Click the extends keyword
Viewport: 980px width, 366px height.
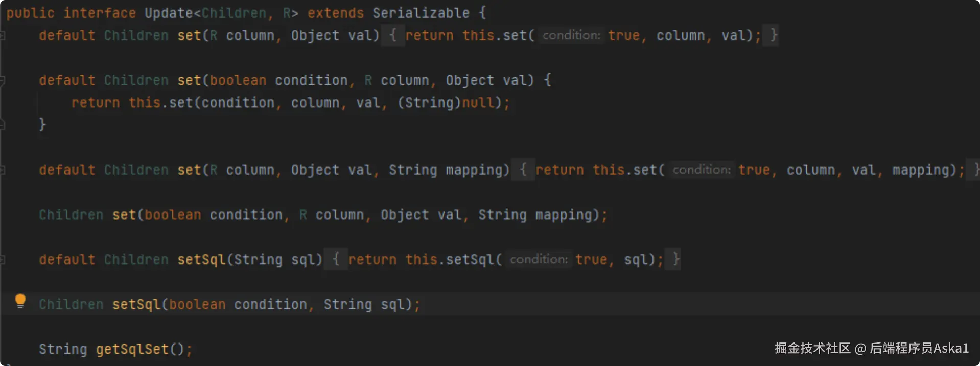[x=335, y=13]
